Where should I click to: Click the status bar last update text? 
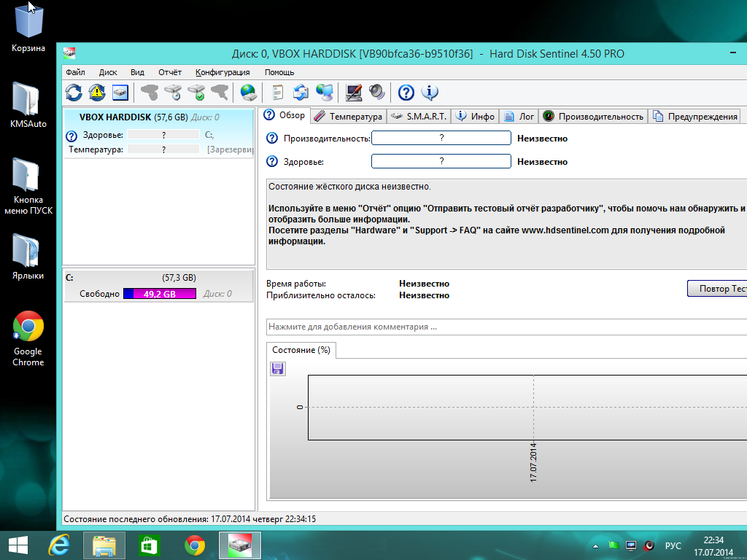point(190,519)
